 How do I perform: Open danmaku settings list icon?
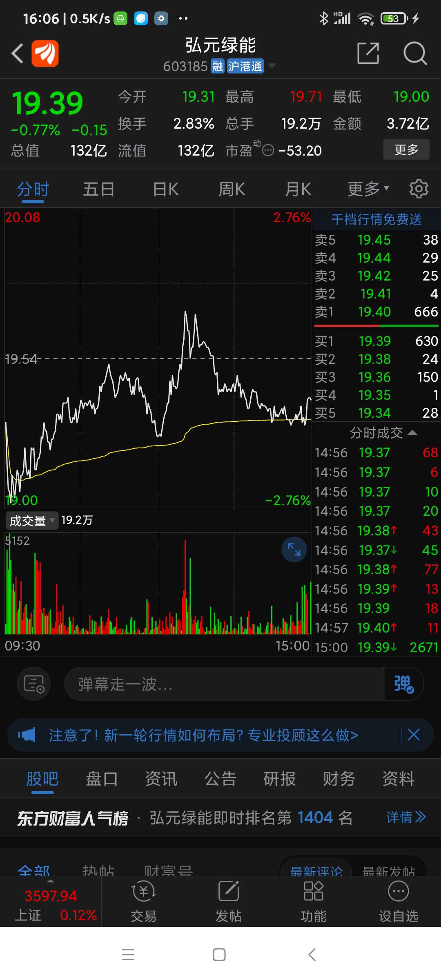34,684
